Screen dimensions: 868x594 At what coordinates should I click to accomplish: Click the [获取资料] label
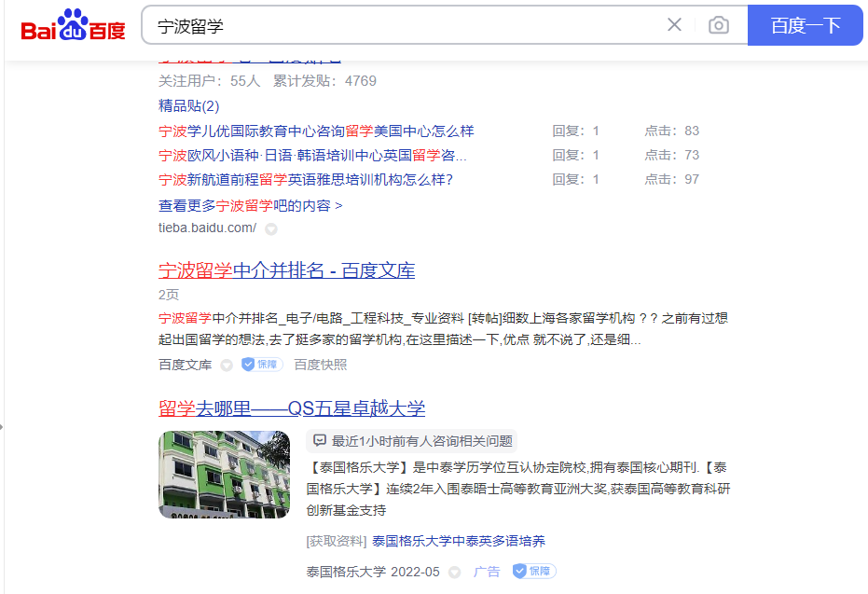(x=337, y=541)
